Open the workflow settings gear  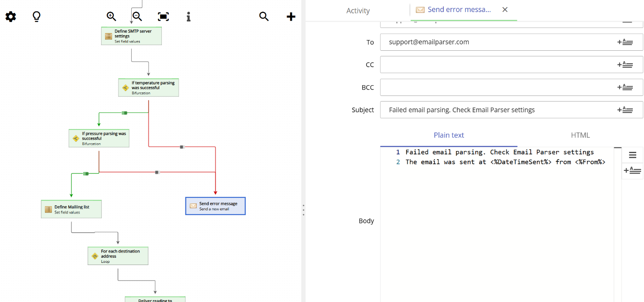(x=10, y=16)
